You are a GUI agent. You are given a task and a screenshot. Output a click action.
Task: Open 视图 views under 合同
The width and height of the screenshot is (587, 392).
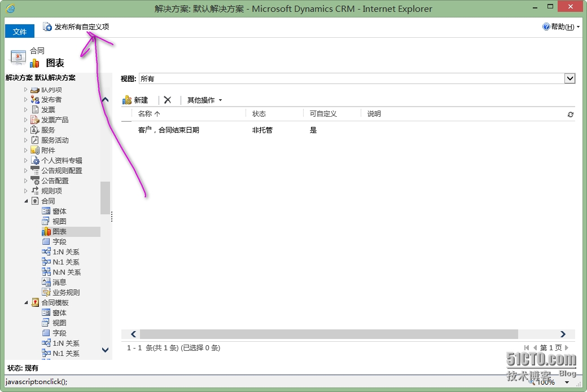click(x=54, y=221)
